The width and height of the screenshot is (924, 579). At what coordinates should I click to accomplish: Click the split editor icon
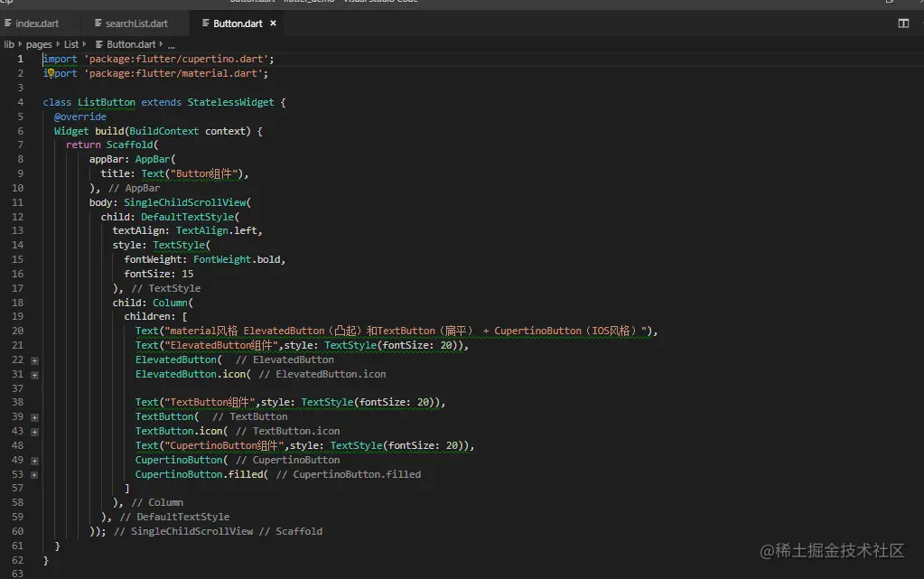(x=903, y=23)
